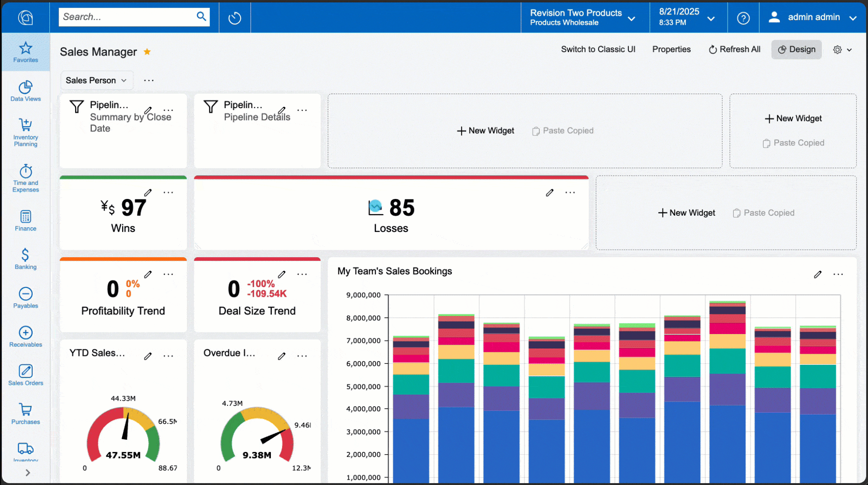Open the Sales Person filter dropdown
Viewport: 868px width, 485px height.
pyautogui.click(x=96, y=80)
